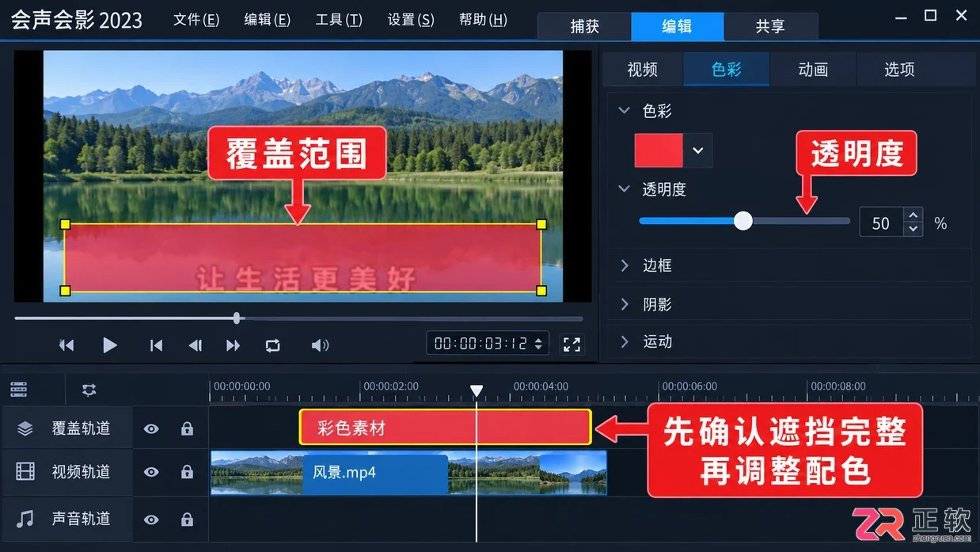The image size is (980, 552).
Task: Open the 编辑(E) menu
Action: point(267,20)
